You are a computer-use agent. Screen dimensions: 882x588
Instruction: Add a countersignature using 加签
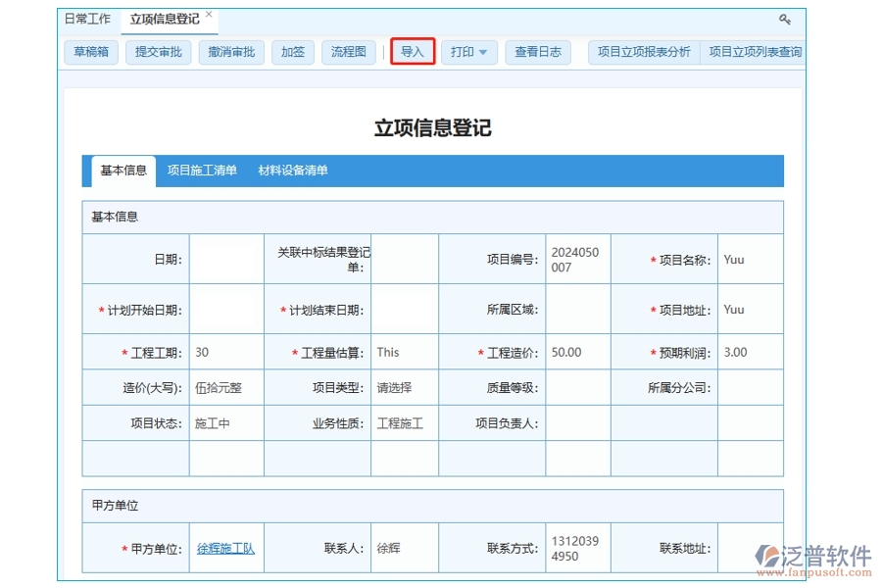pos(292,52)
